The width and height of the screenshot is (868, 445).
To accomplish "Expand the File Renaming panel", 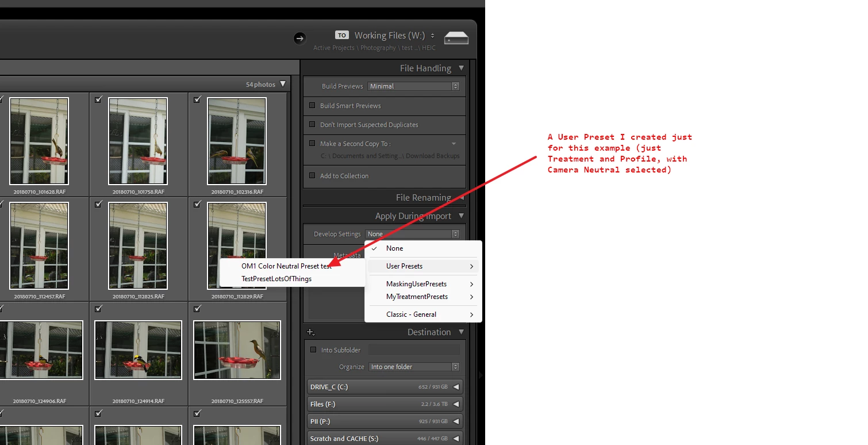I will tap(461, 197).
